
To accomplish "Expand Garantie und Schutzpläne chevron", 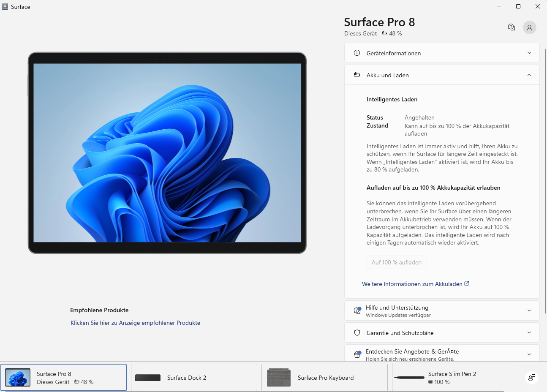I will coord(529,333).
